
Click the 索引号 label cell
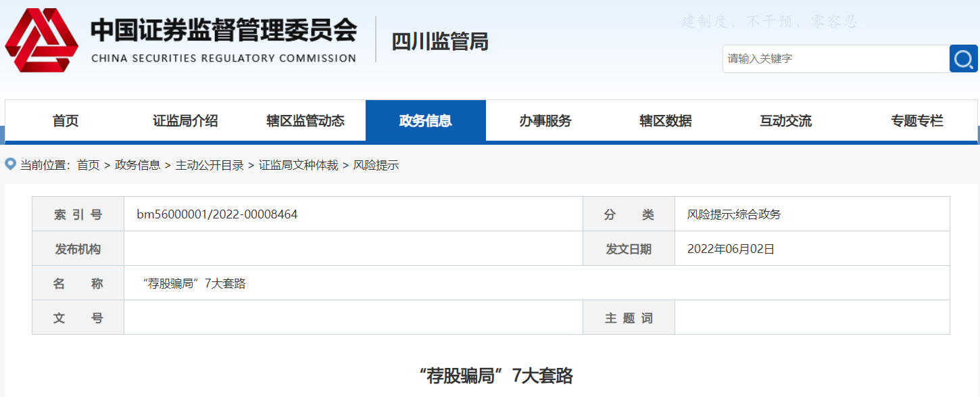coord(78,214)
